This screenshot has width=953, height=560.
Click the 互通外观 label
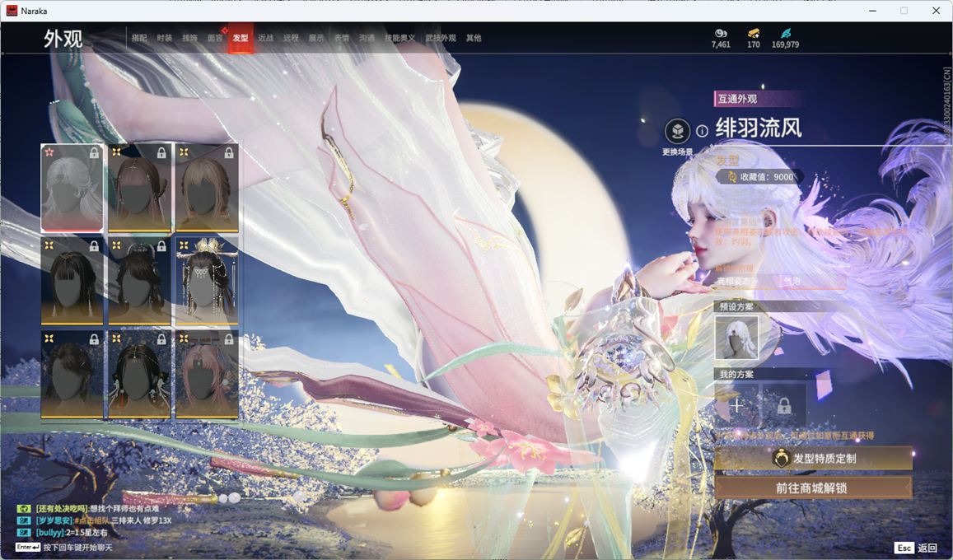pyautogui.click(x=737, y=98)
